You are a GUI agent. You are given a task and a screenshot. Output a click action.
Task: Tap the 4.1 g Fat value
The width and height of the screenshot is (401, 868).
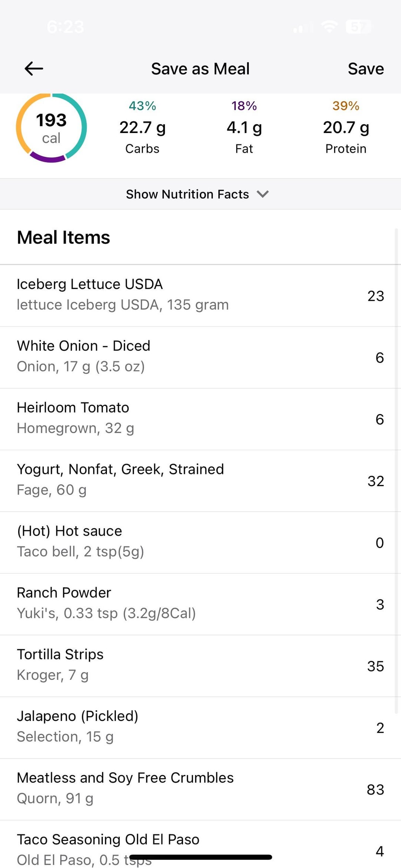[x=244, y=127]
